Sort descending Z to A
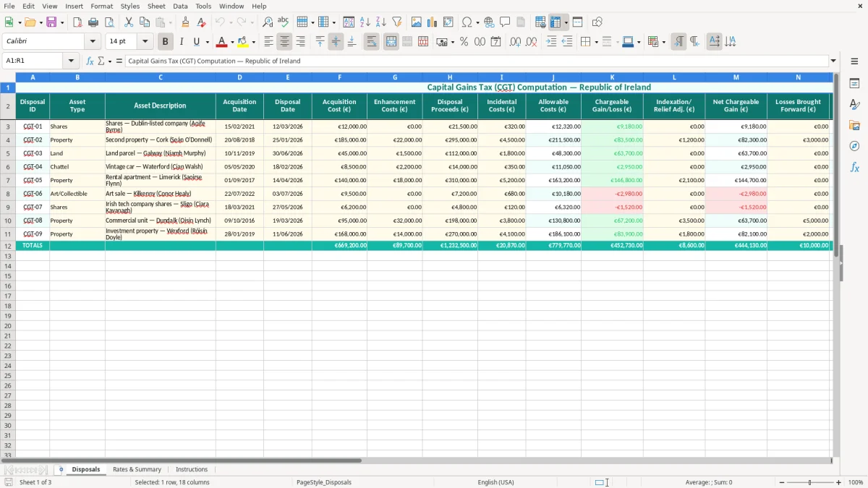Screen dimensions: 868x488 tap(381, 22)
